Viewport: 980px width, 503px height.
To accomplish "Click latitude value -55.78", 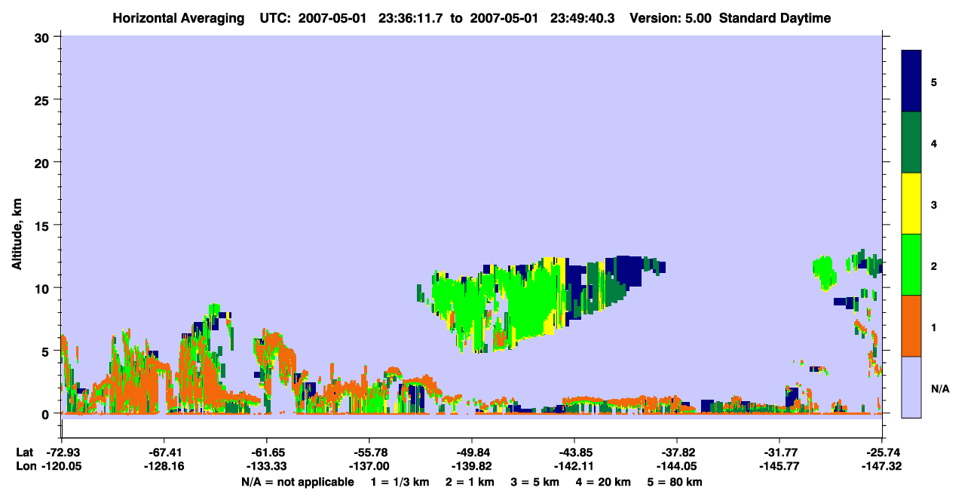I will click(369, 452).
